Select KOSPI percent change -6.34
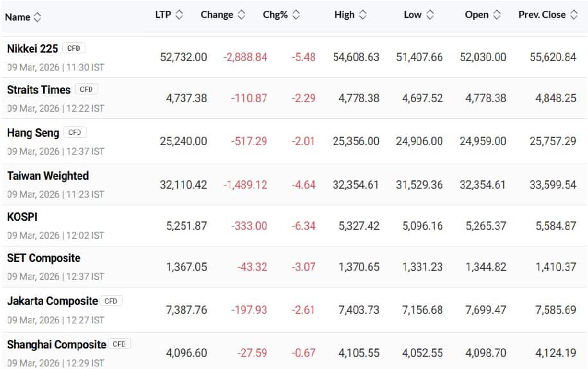 304,226
